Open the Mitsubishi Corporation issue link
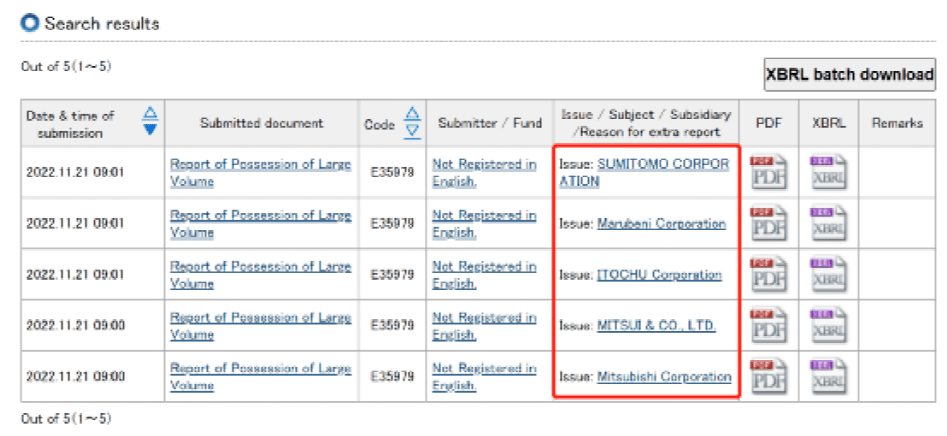This screenshot has height=436, width=947. [x=664, y=377]
